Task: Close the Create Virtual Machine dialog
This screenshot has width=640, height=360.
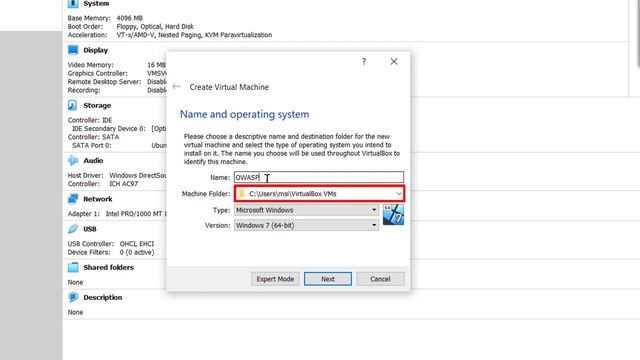Action: (394, 62)
